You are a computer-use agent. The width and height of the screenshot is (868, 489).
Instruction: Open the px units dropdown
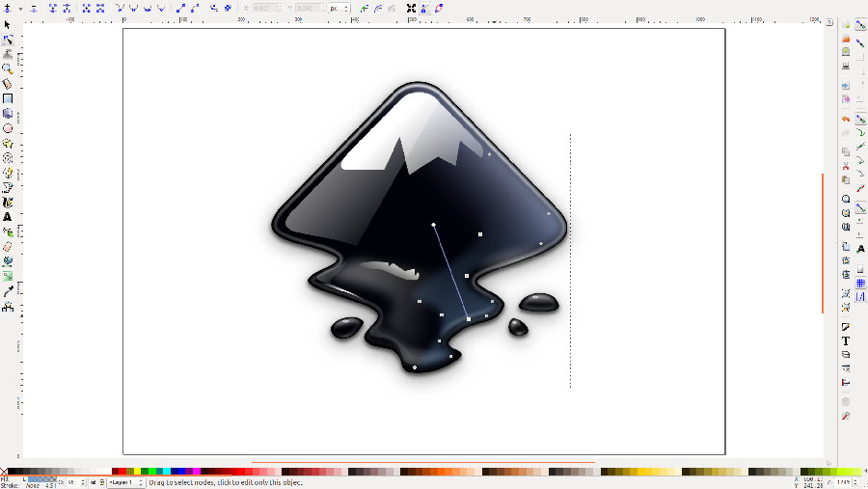339,9
